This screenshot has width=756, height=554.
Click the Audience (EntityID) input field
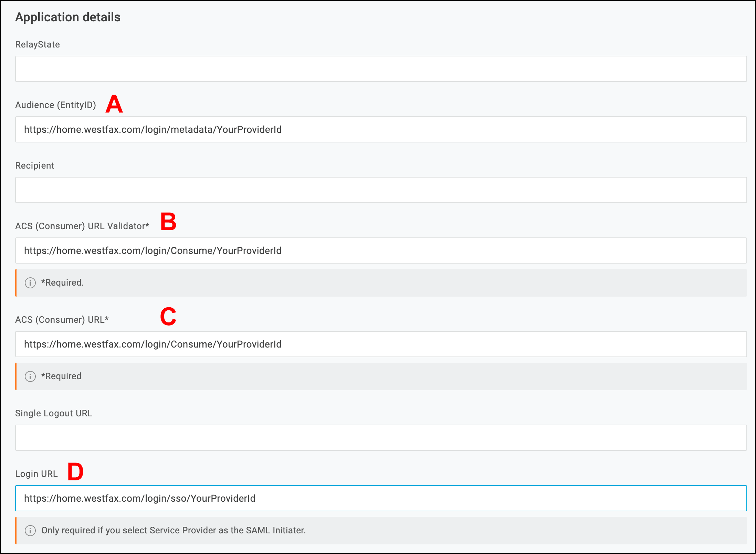click(380, 129)
